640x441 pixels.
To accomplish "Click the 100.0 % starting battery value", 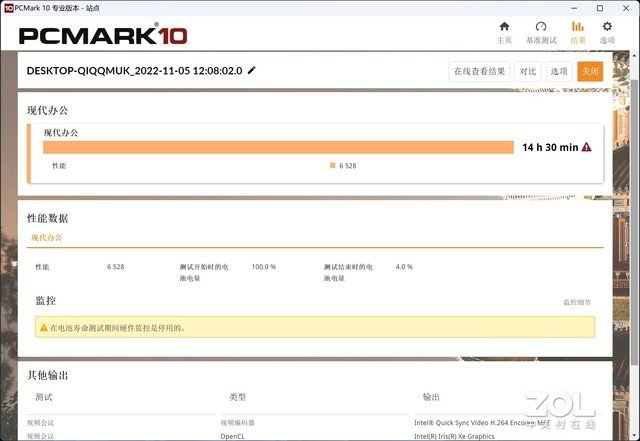I will (x=264, y=267).
